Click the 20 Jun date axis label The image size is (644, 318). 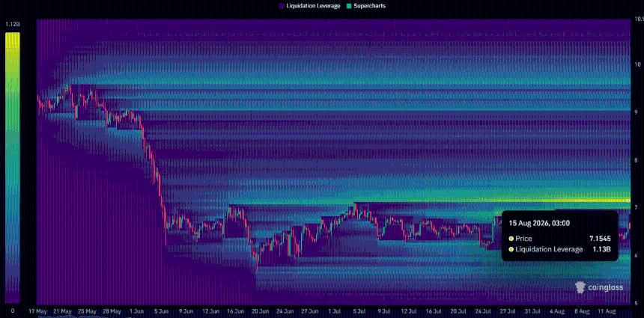click(x=261, y=312)
